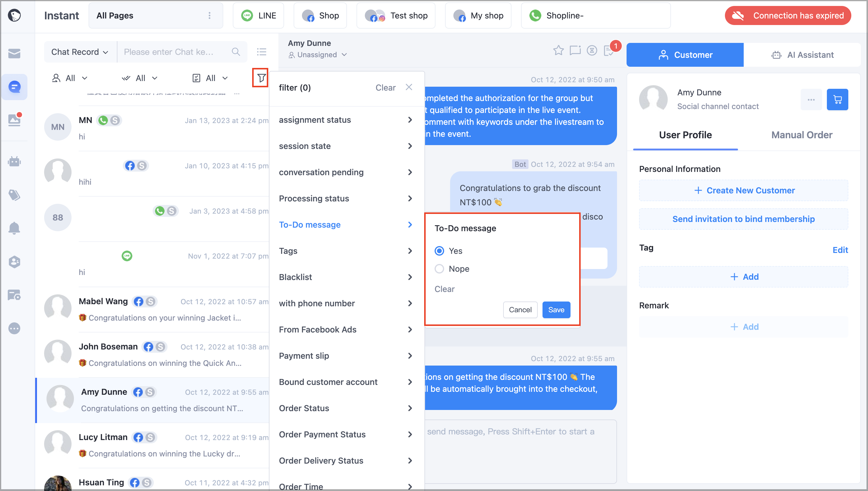Expand the Blacklist filter

pos(346,277)
